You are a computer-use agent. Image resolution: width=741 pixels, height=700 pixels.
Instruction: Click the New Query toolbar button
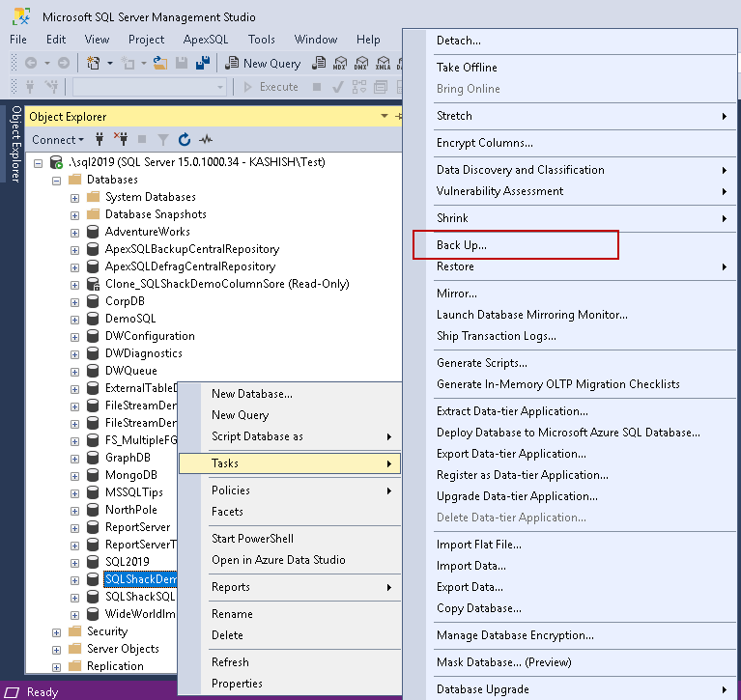[x=263, y=64]
